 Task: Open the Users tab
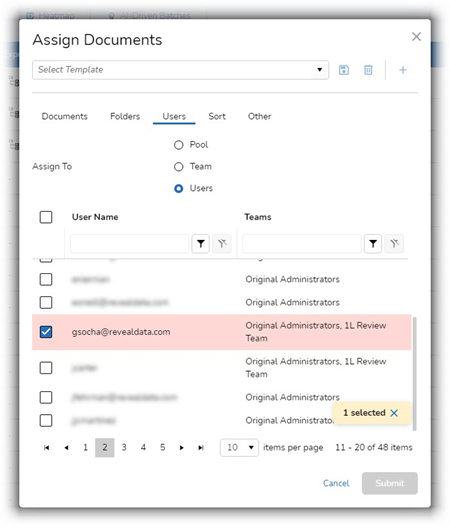[174, 116]
